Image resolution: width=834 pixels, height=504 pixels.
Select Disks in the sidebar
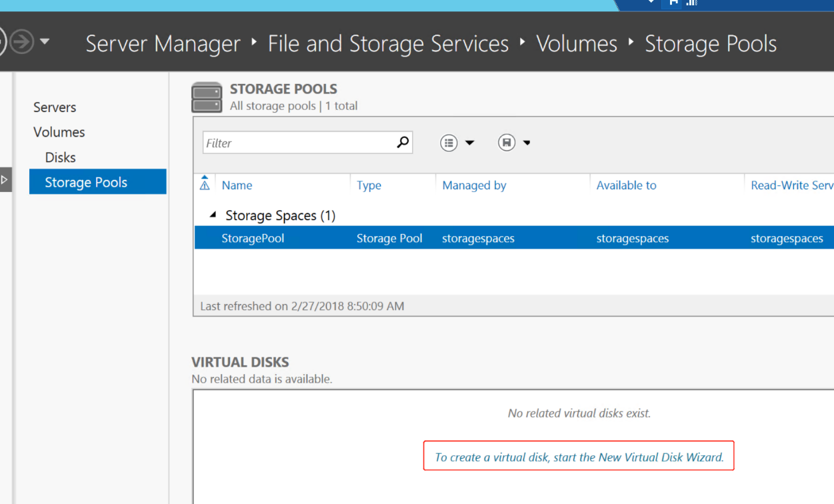(60, 157)
